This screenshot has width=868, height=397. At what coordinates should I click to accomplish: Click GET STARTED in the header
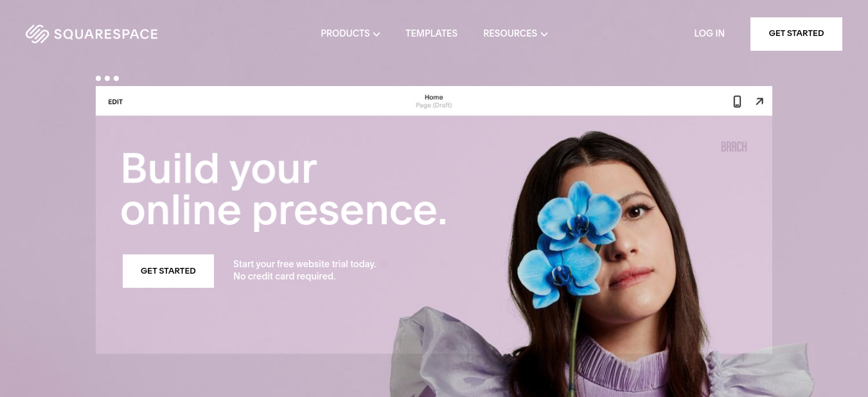coord(796,33)
